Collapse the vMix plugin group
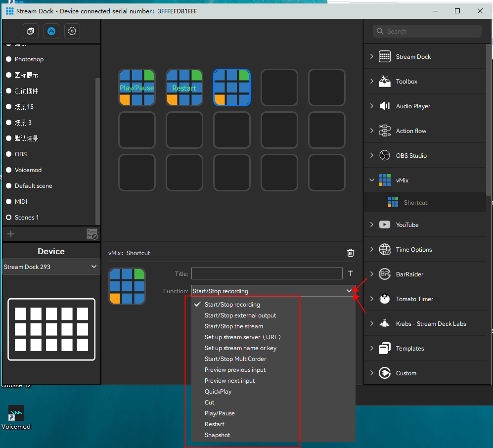 [x=372, y=180]
